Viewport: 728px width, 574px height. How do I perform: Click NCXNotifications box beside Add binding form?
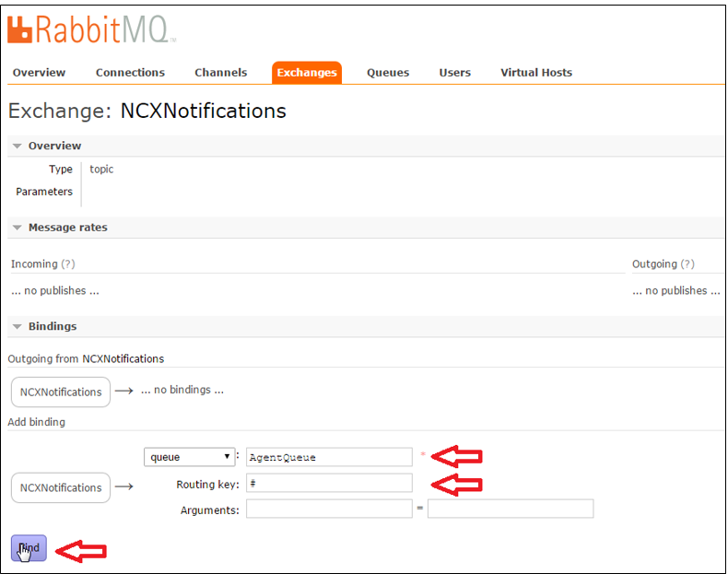[61, 487]
